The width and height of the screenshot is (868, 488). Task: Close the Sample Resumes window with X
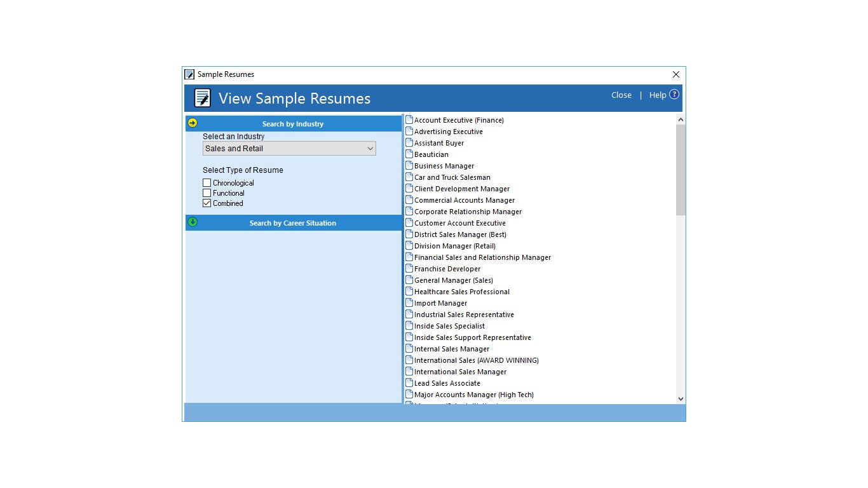676,74
